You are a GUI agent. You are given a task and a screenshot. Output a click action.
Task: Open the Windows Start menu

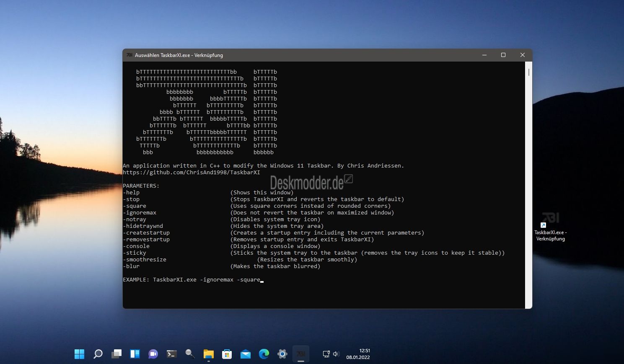point(80,354)
